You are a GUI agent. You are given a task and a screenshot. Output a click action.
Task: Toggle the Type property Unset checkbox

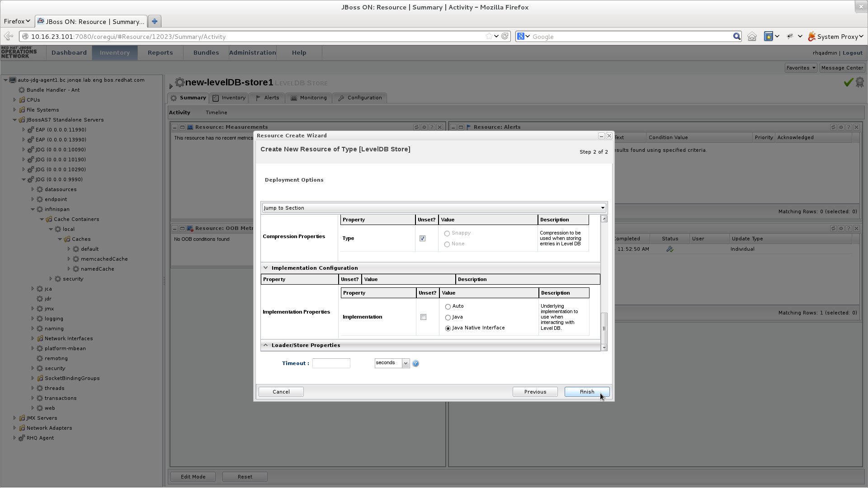pos(423,238)
